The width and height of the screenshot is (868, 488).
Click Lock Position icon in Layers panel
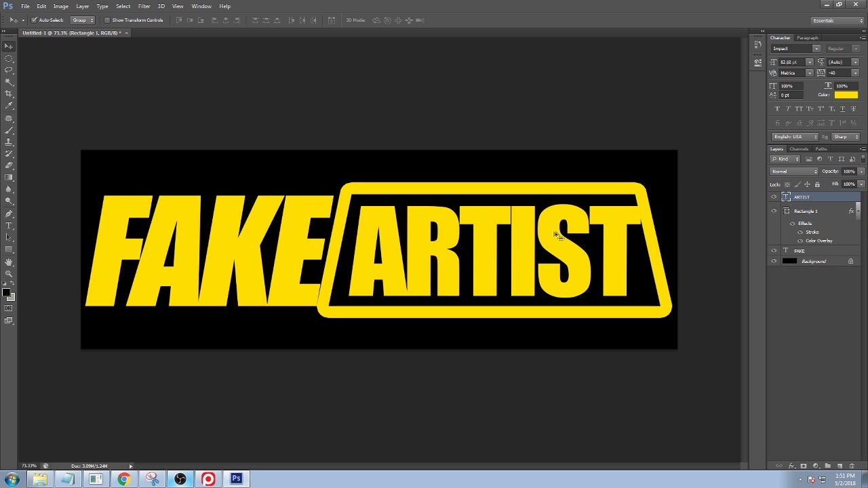point(807,184)
